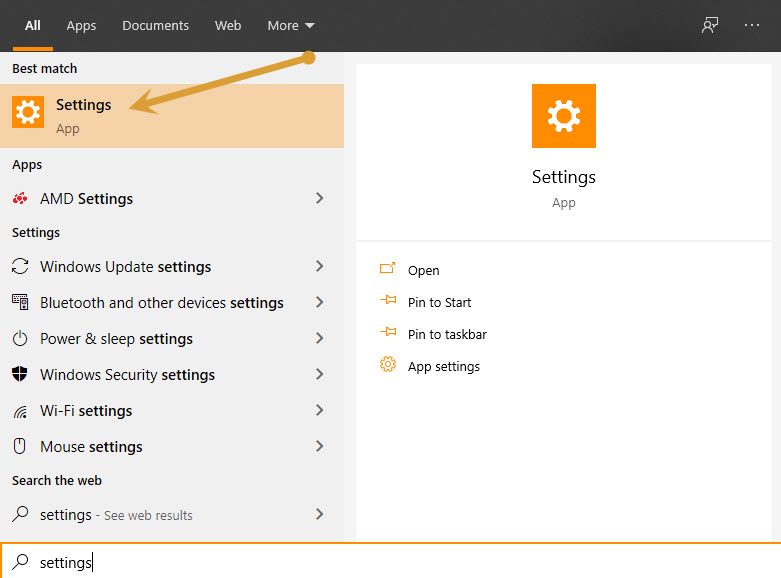The width and height of the screenshot is (781, 578).
Task: Click the Bluetooth and other devices icon
Action: (x=20, y=302)
